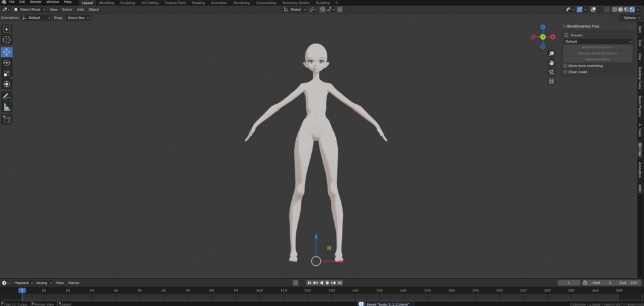This screenshot has height=306, width=644.
Task: Switch to rendered viewport shading
Action: (632, 9)
